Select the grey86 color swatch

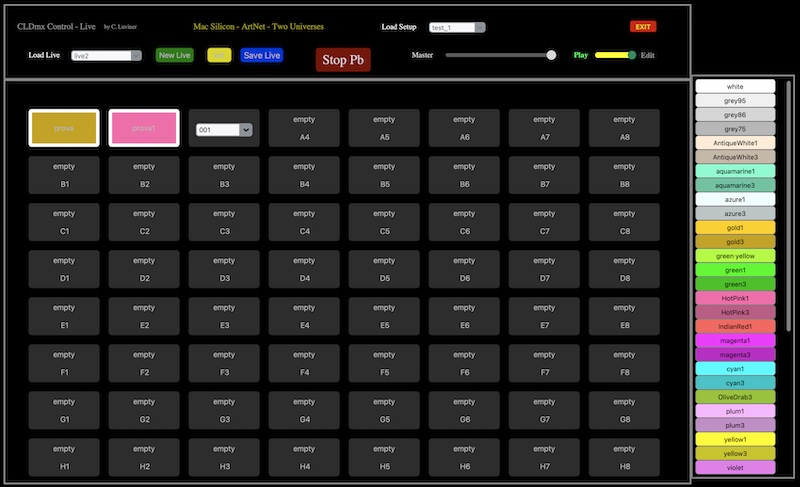735,115
